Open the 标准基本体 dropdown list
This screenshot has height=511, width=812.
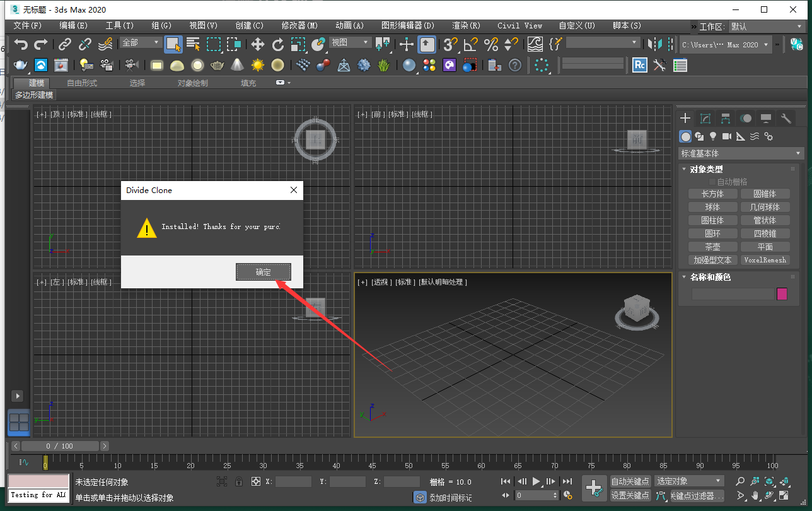pos(741,153)
